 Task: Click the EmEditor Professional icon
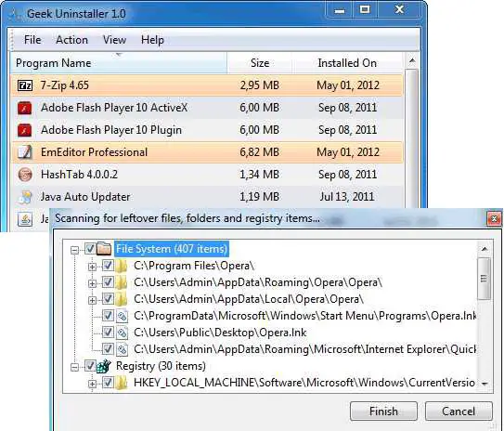point(25,152)
